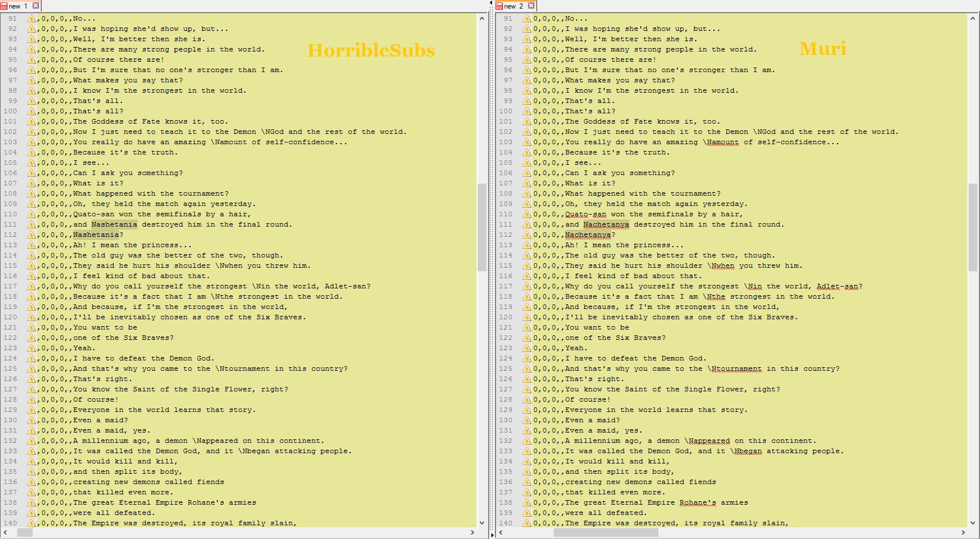The height and width of the screenshot is (539, 980).
Task: Click warning marker on line 117, right pane
Action: (527, 287)
